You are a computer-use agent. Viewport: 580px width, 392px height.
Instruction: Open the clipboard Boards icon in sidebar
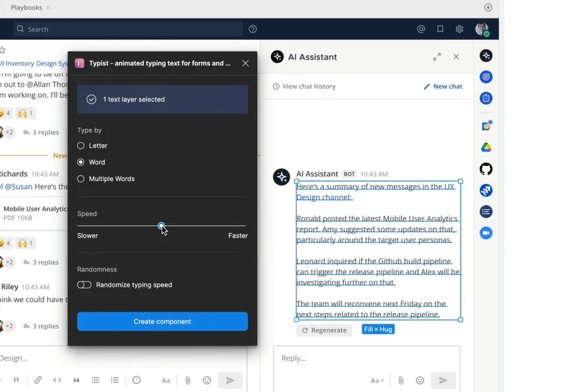[x=486, y=98]
